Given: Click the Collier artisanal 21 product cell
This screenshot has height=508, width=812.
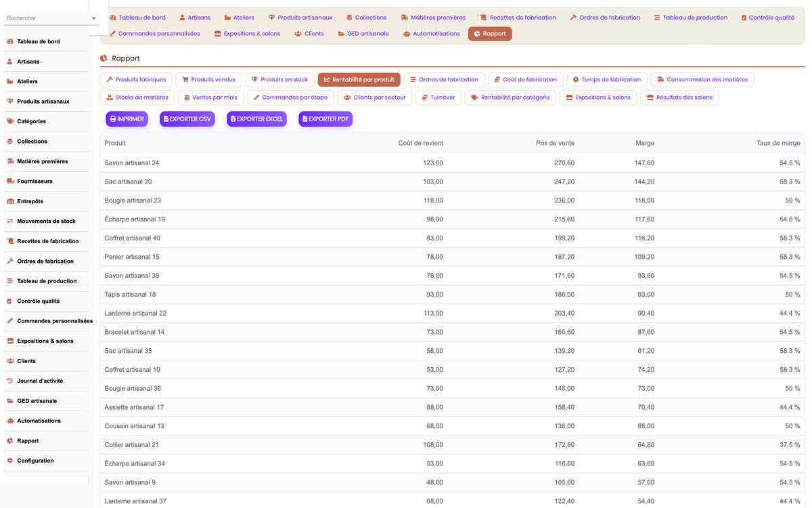Looking at the screenshot, I should click(132, 445).
